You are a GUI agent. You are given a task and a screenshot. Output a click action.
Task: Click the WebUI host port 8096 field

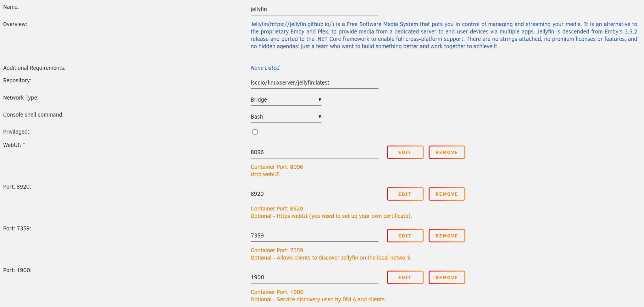(x=314, y=152)
